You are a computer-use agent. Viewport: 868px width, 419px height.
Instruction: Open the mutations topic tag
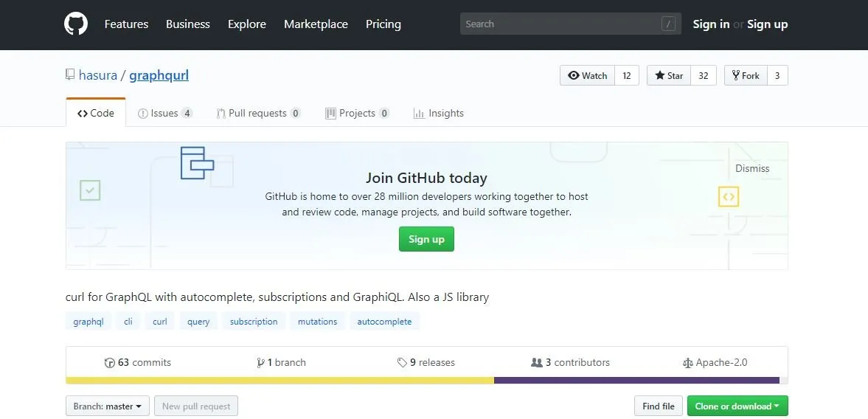click(x=317, y=321)
